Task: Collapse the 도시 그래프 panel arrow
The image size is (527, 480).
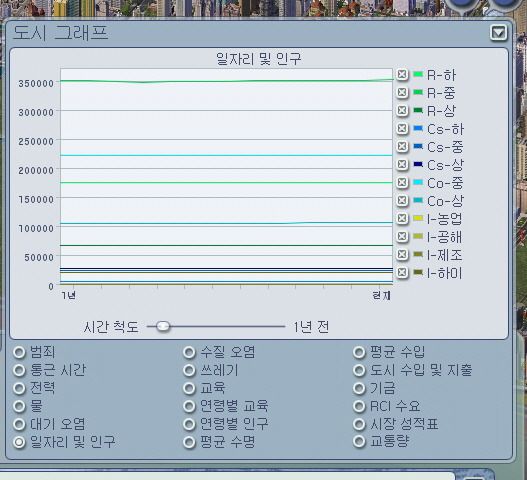Action: [498, 33]
